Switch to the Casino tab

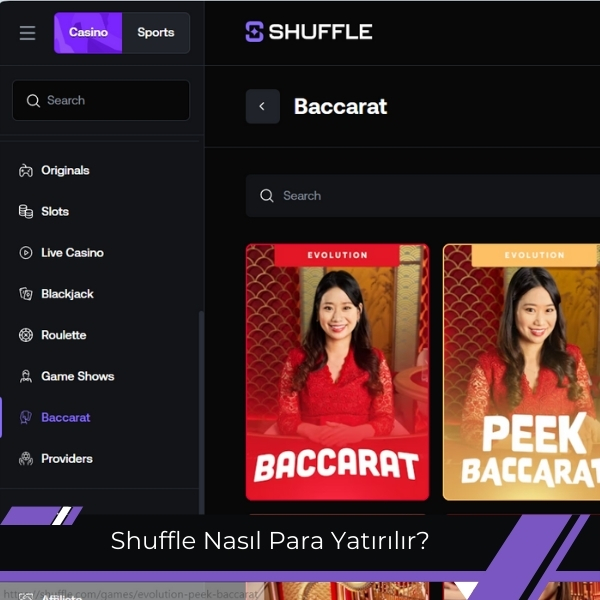pos(88,33)
